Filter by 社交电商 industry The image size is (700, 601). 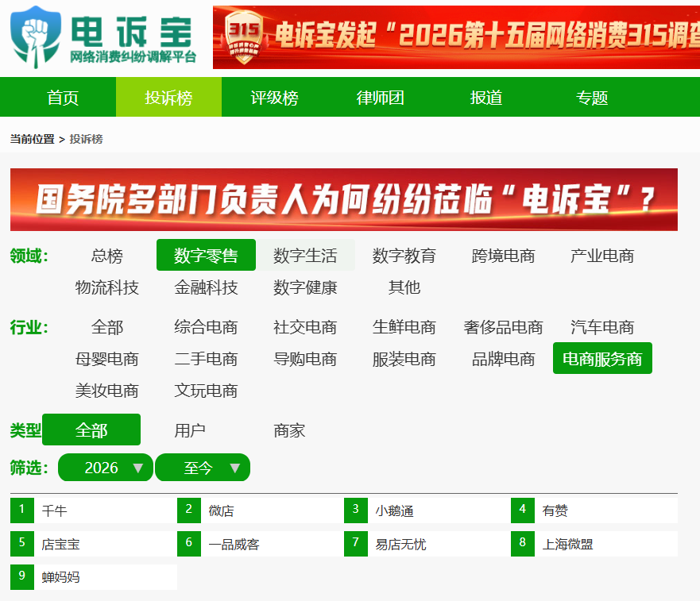click(x=305, y=327)
